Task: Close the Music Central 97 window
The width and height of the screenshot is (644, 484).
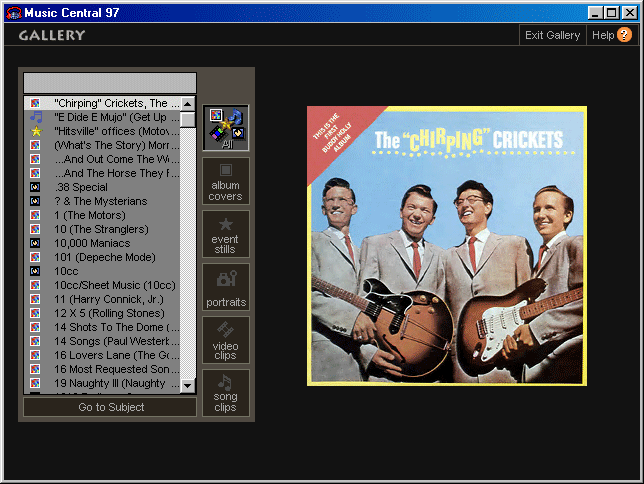Action: click(x=630, y=13)
